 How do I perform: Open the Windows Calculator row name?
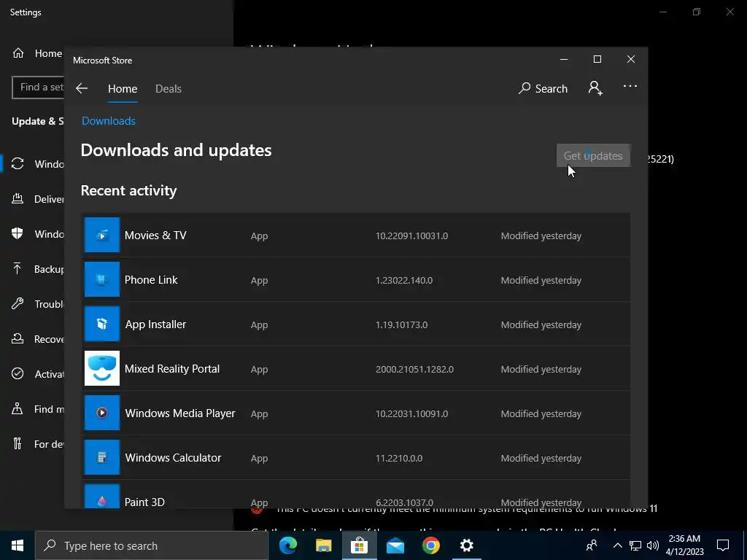(x=173, y=458)
